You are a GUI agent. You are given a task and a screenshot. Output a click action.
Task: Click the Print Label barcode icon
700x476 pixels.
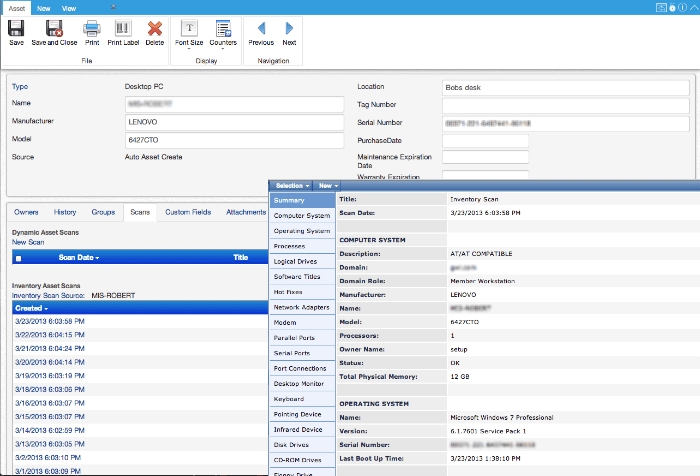point(123,29)
